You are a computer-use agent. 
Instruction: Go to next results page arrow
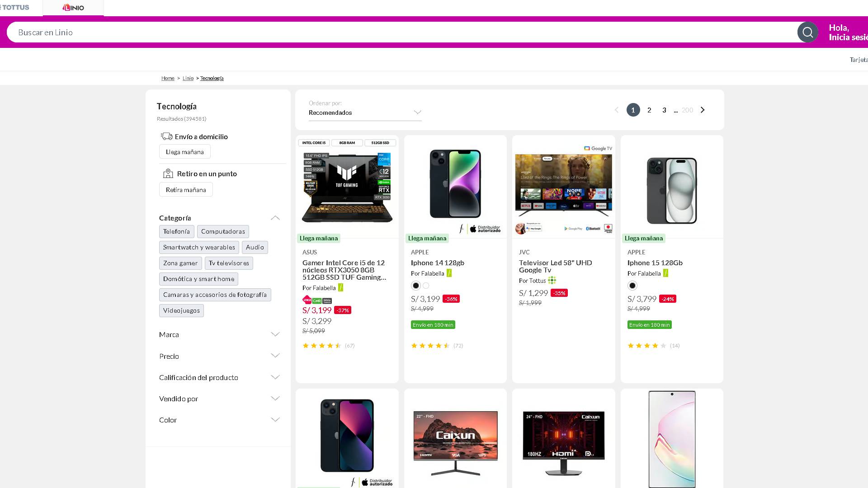703,110
